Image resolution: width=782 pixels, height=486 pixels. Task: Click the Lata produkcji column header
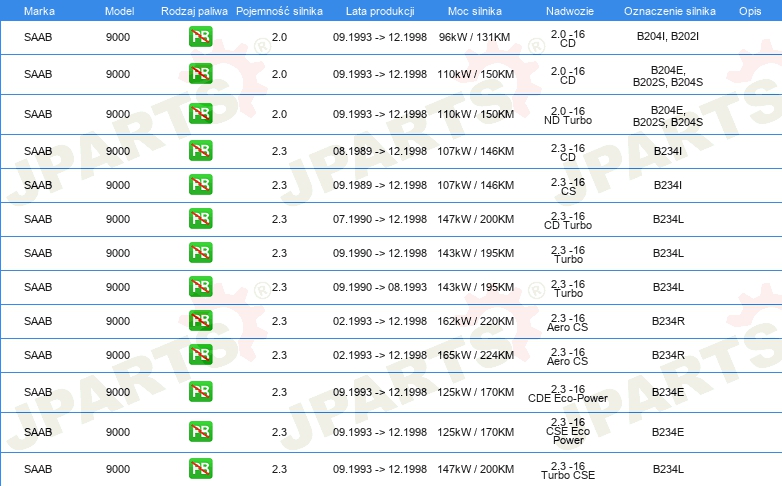(x=380, y=11)
